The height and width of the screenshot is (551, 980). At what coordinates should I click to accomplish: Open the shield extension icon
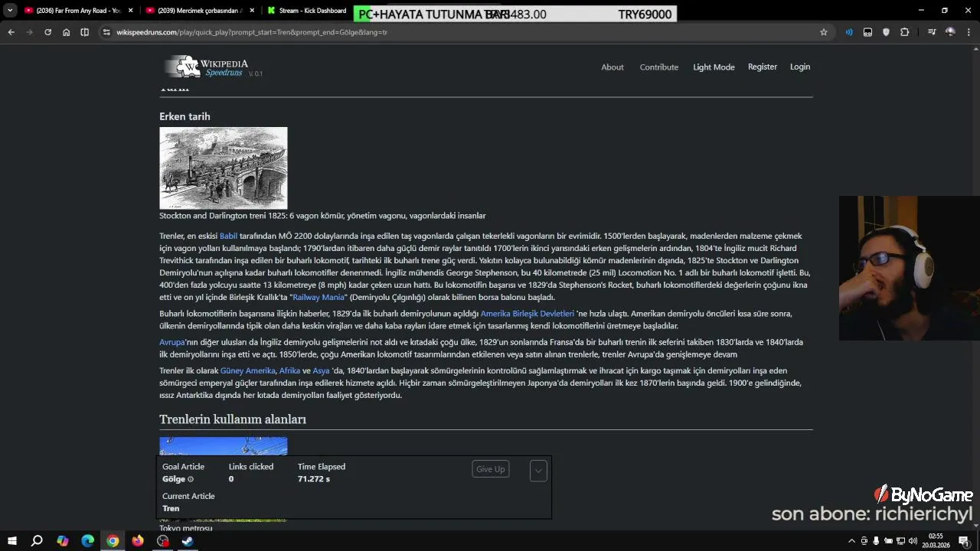pyautogui.click(x=886, y=32)
